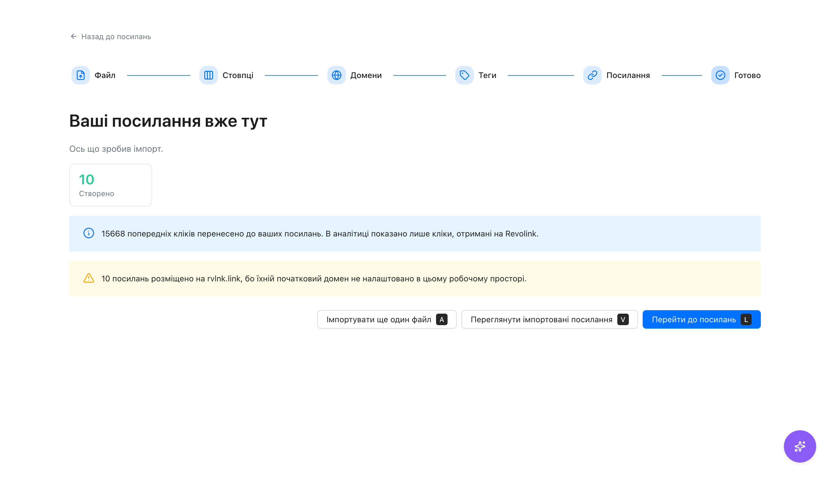Click the back arrow icon beside Назад
Viewport: 830px width, 504px height.
point(73,36)
